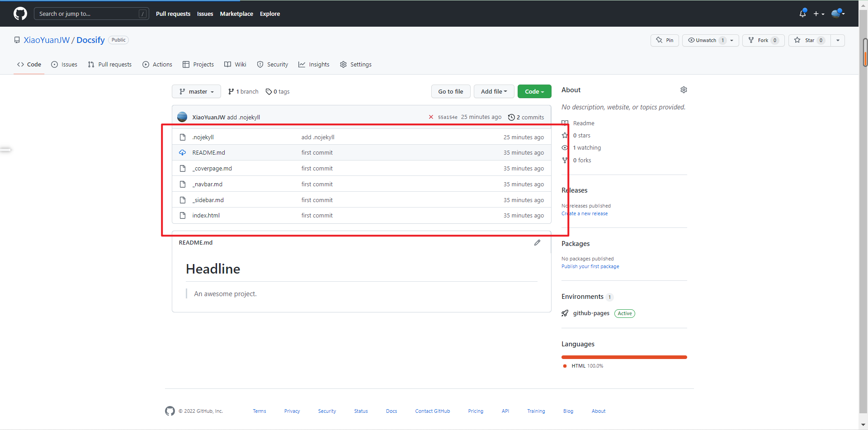868x430 pixels.
Task: Open the Add file dropdown
Action: point(494,91)
